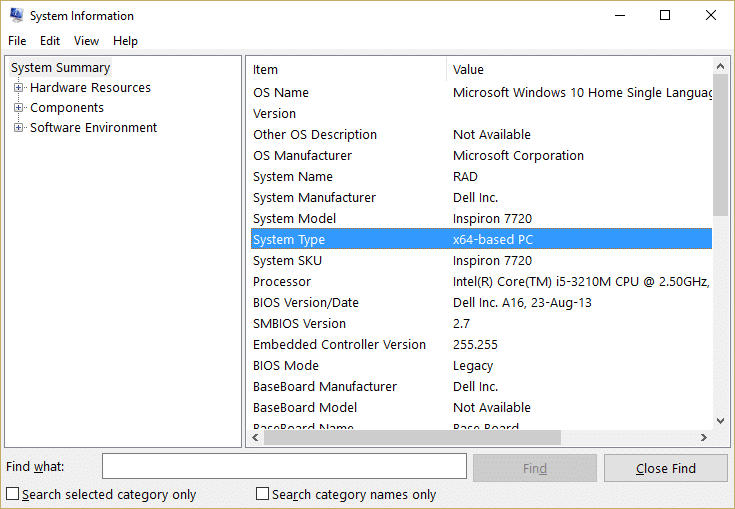Click the value 2.7
Image resolution: width=735 pixels, height=509 pixels.
[461, 323]
